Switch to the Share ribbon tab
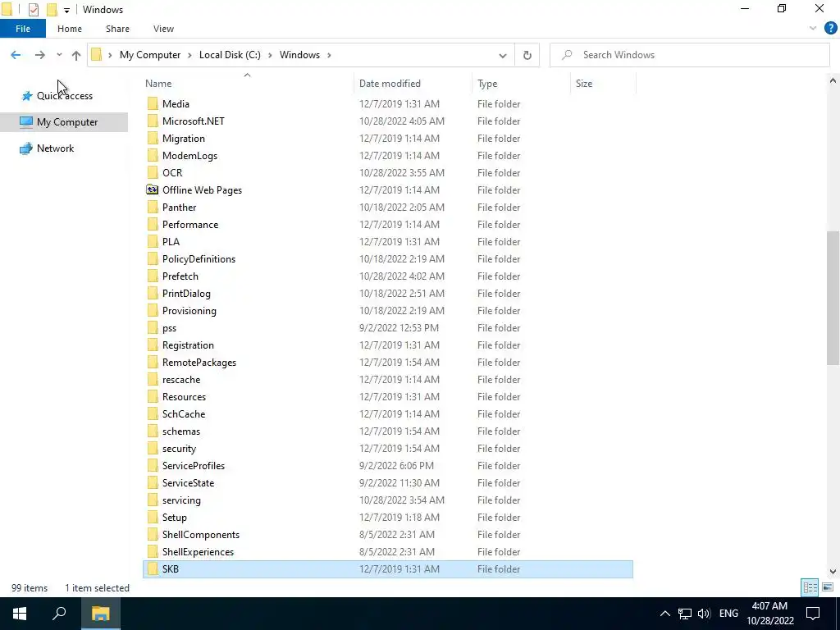Image resolution: width=840 pixels, height=630 pixels. coord(117,29)
